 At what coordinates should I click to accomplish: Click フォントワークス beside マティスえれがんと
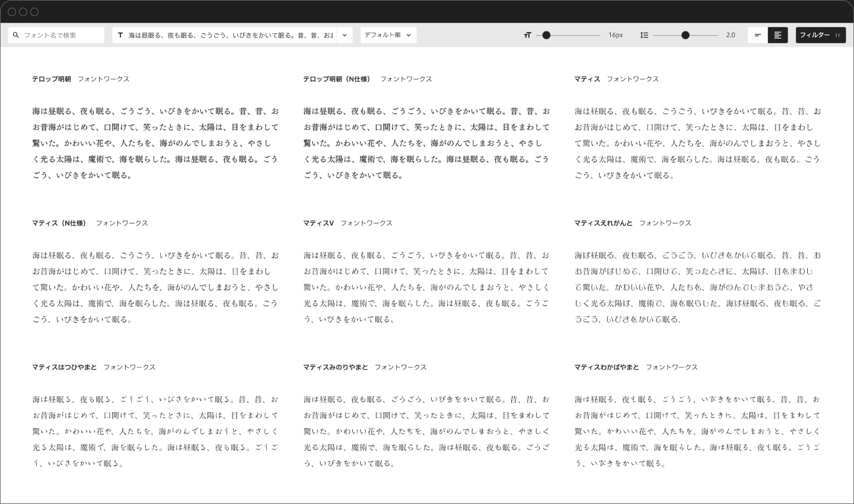click(665, 223)
